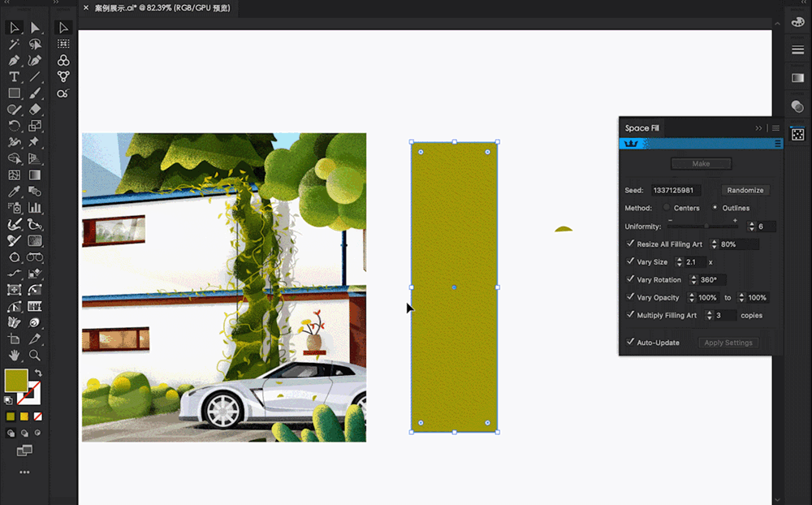Select the Hand tool
812x505 pixels.
click(14, 356)
